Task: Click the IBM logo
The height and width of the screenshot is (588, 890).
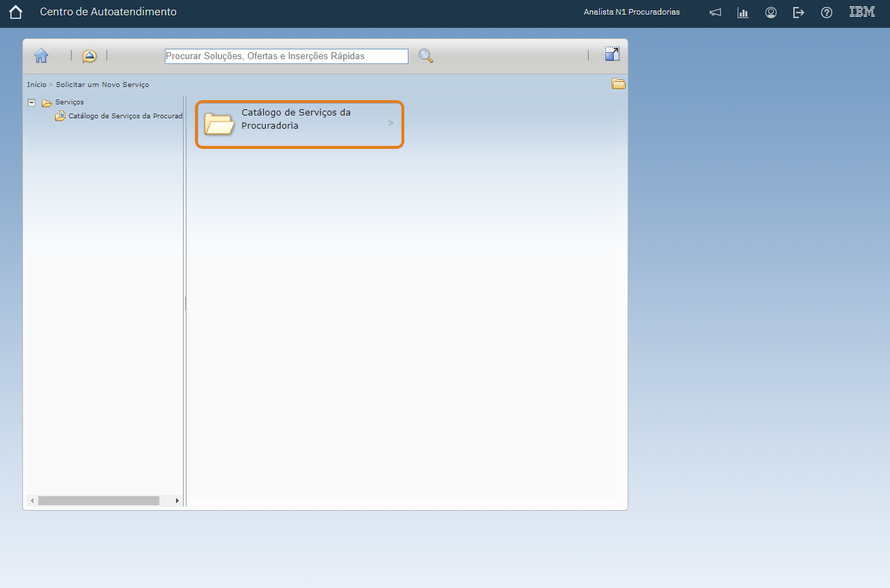Action: 862,12
